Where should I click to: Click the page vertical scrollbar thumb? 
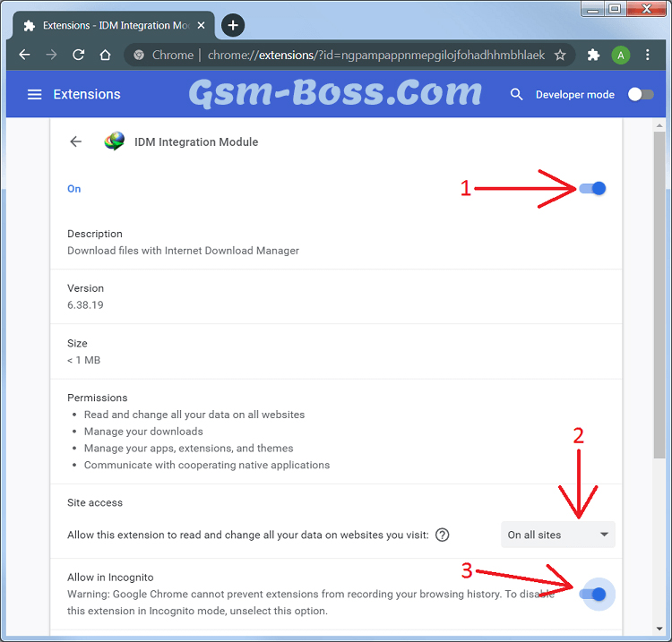[659, 295]
